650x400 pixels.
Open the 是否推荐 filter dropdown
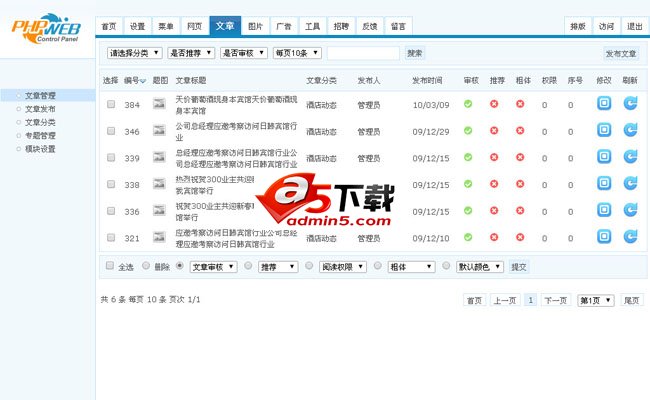(191, 53)
